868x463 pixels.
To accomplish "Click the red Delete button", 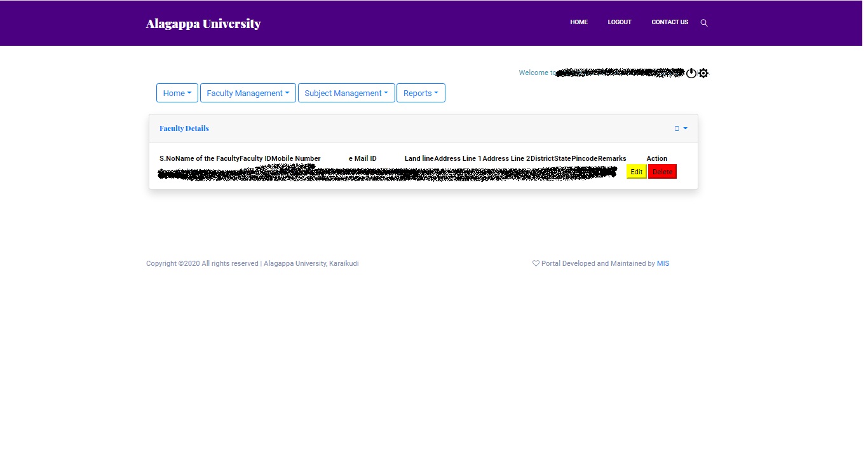I will (662, 172).
